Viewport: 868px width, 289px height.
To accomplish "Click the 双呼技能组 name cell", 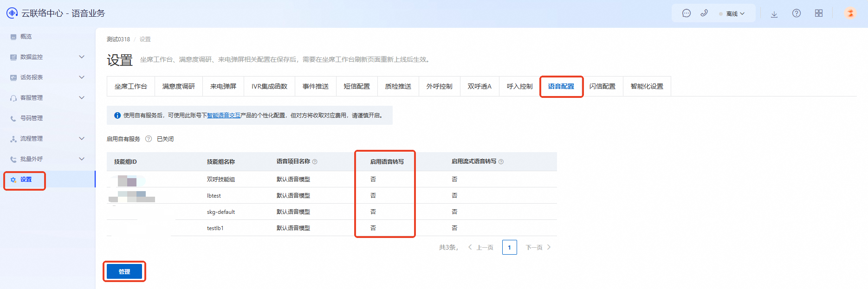I will (x=221, y=180).
